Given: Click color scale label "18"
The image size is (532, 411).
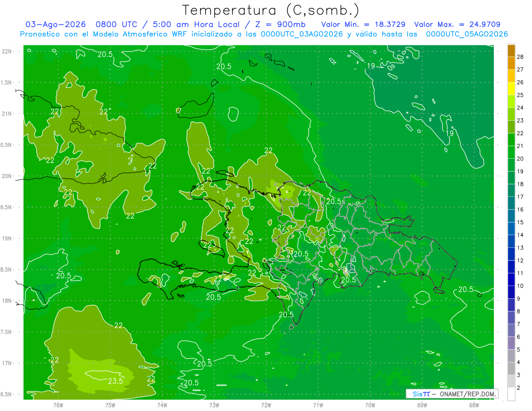Looking at the screenshot, I should click(x=521, y=184).
